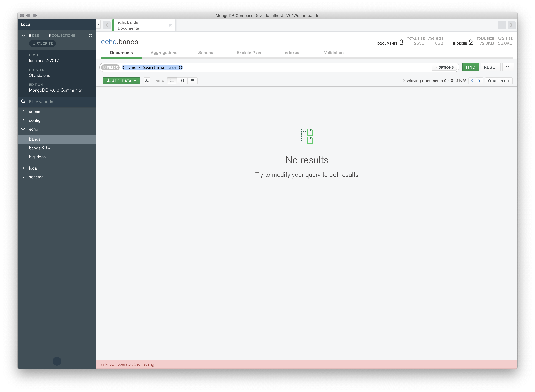Image resolution: width=535 pixels, height=392 pixels.
Task: Open new tab with plus icon
Action: click(501, 25)
